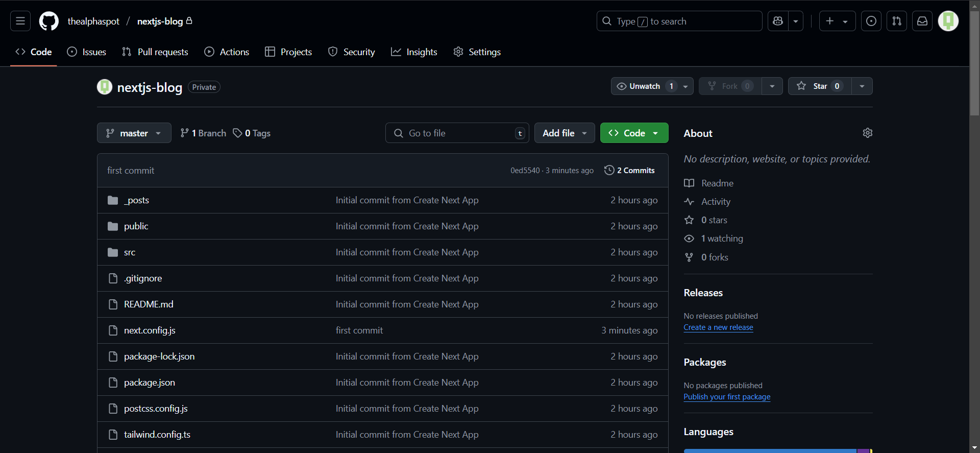Screen dimensions: 980x453
Task: Expand the Fork options dropdown arrow
Action: click(x=772, y=86)
